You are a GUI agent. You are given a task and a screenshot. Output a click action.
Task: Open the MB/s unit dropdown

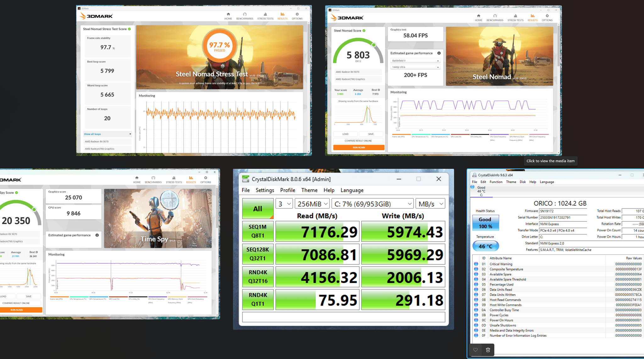coord(430,204)
